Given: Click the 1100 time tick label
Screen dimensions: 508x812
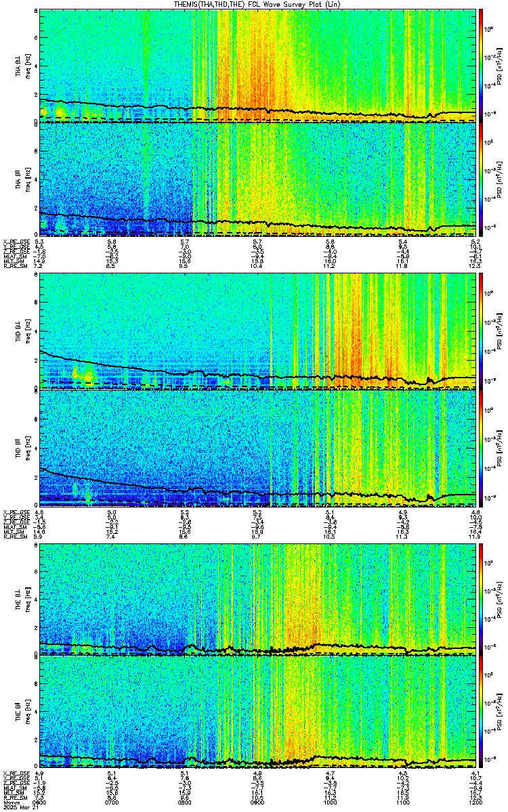Looking at the screenshot, I should pos(404,803).
